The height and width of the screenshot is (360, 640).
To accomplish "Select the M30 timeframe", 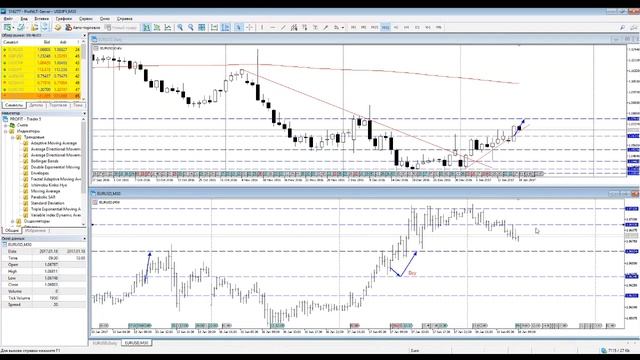I will click(x=385, y=27).
